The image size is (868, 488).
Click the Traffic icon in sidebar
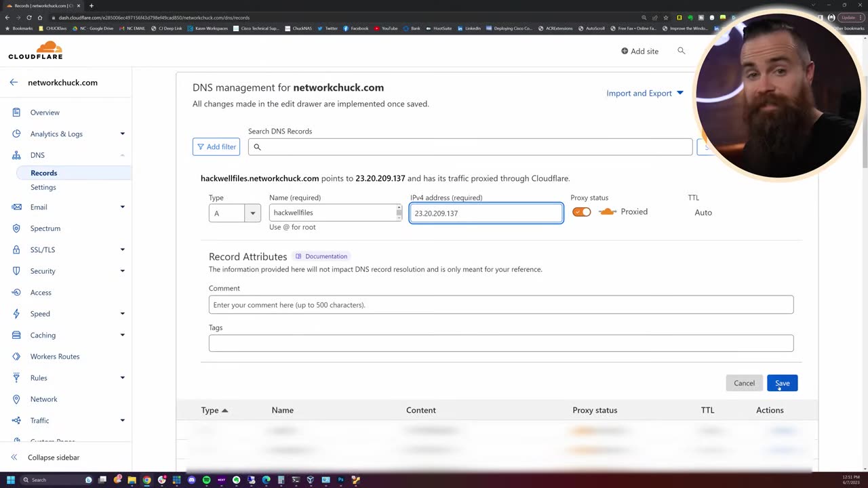(x=16, y=421)
